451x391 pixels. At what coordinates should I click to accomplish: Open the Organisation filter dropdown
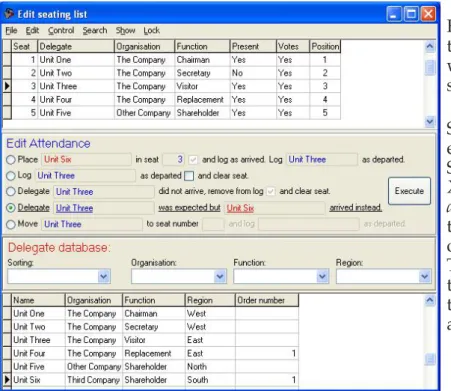pos(220,276)
